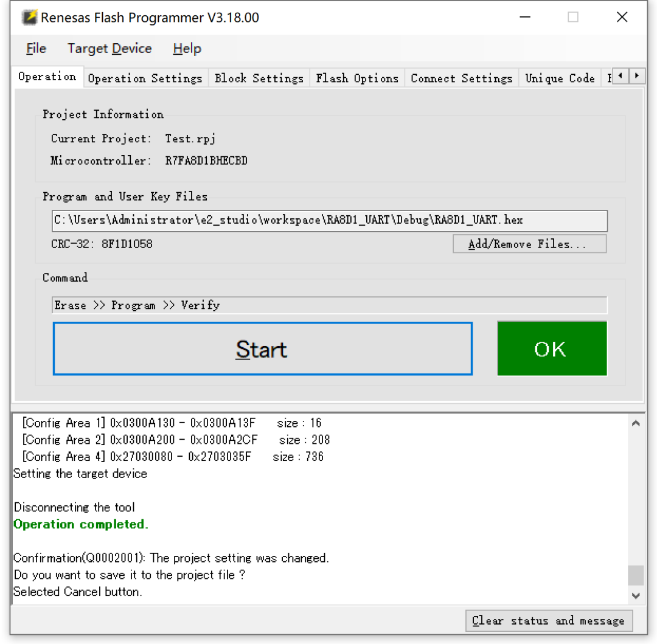
Task: Open the File menu
Action: (36, 49)
